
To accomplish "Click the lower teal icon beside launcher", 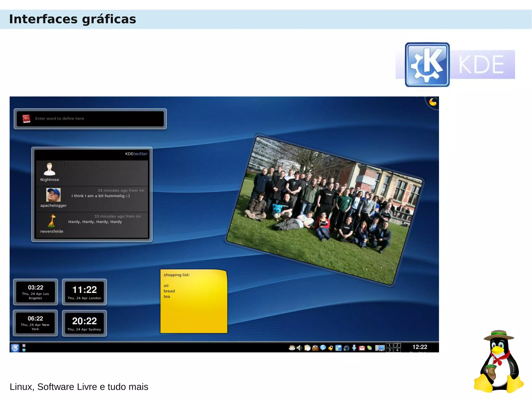I will pyautogui.click(x=24, y=350).
